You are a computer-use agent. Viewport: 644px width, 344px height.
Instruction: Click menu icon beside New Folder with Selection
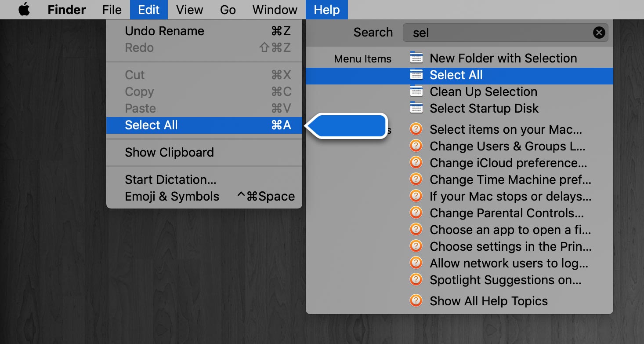point(416,58)
